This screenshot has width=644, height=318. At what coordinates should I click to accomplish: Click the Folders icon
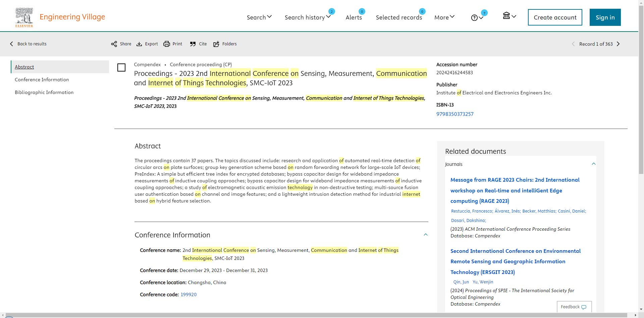(216, 44)
